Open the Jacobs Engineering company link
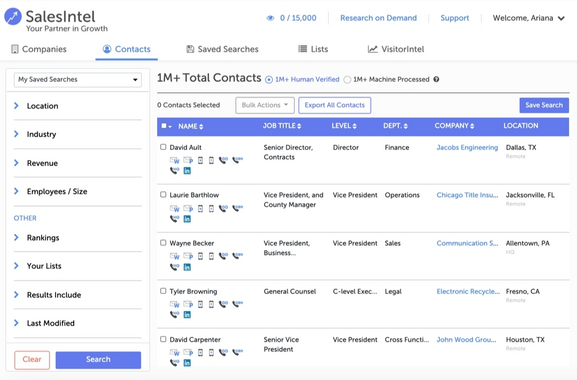577x380 pixels. 467,148
